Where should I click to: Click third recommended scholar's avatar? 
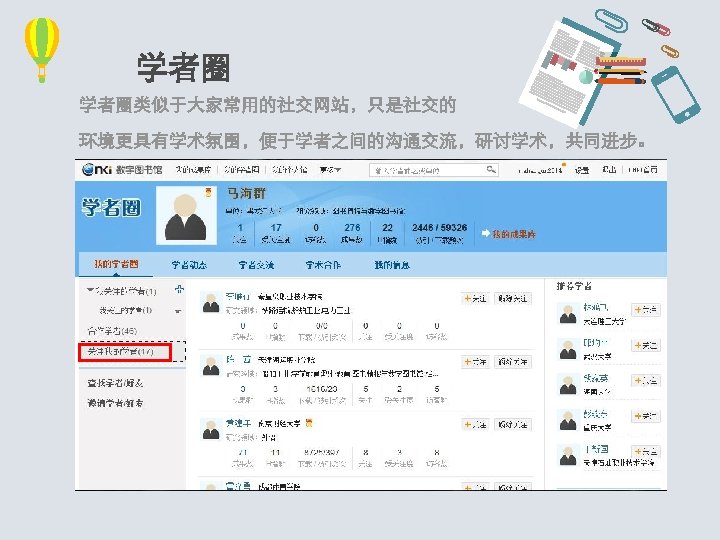click(568, 385)
